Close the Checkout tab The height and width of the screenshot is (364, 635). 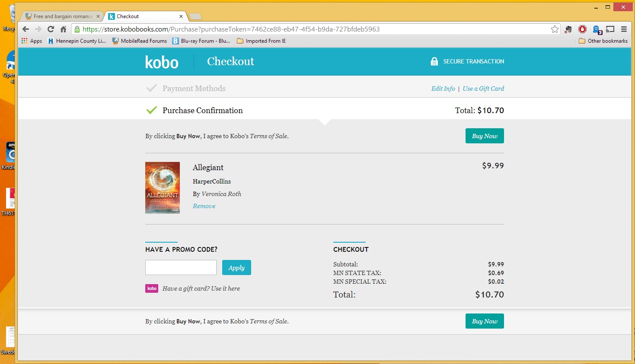pos(181,16)
